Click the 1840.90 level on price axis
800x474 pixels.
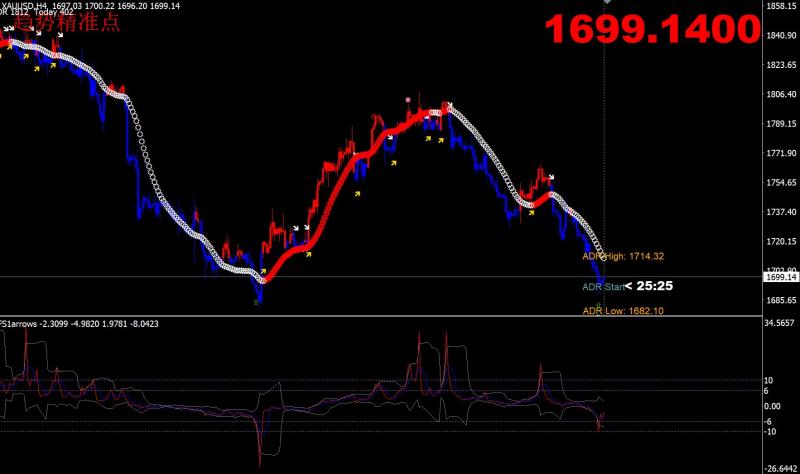point(779,37)
